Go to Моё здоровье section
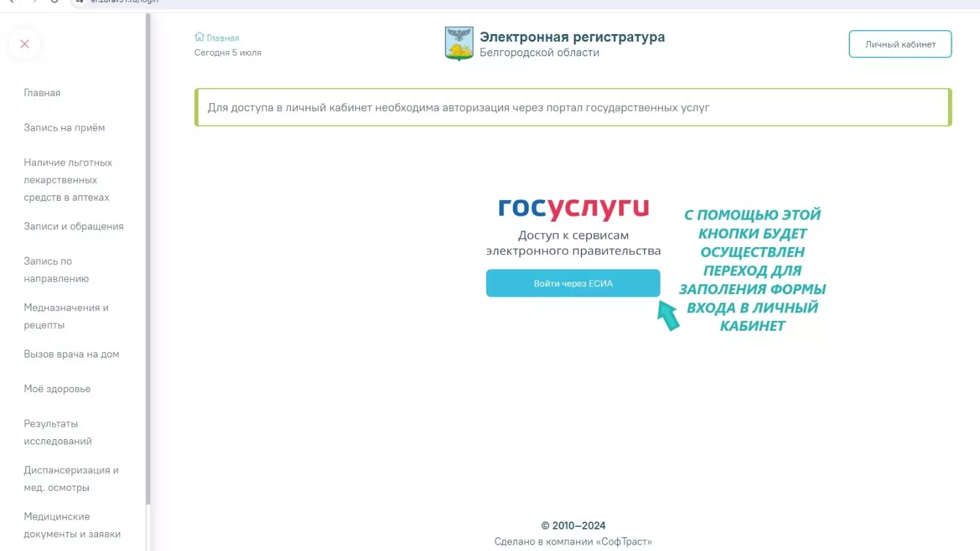This screenshot has height=551, width=980. [x=57, y=389]
